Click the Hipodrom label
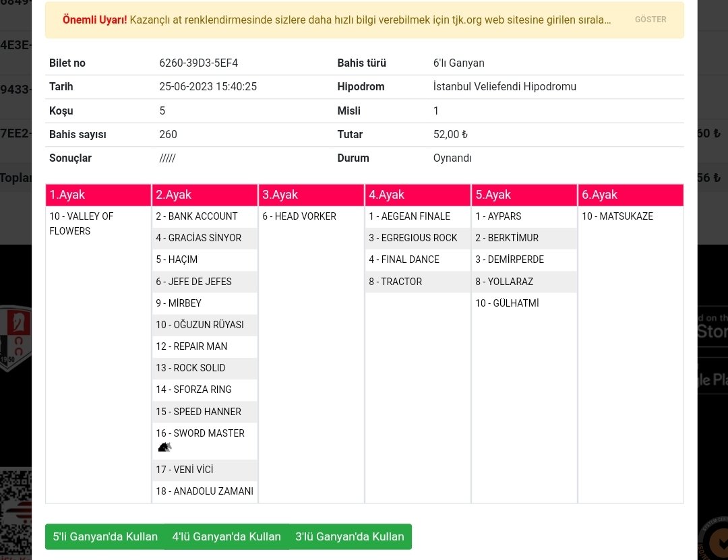Screen dimensions: 728x560 (361, 87)
